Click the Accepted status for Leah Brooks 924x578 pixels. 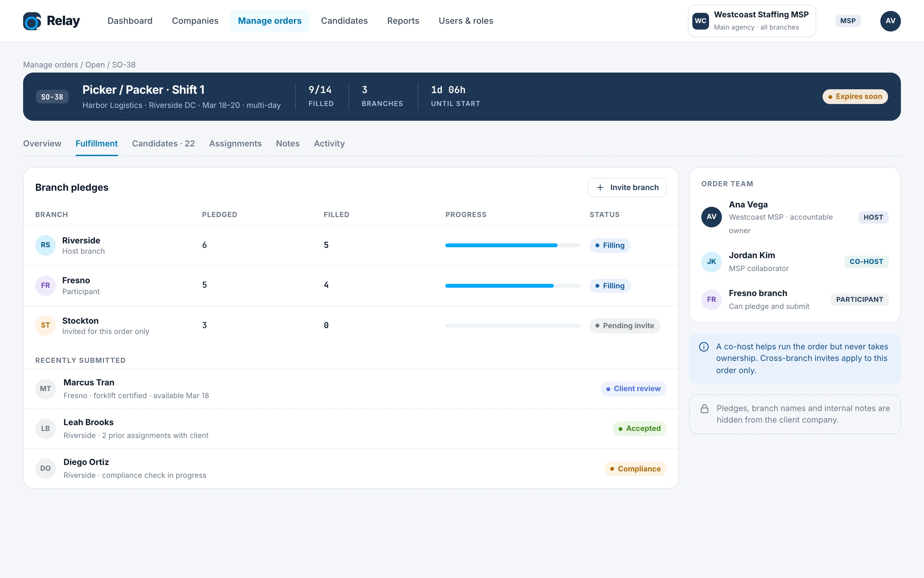pos(639,429)
